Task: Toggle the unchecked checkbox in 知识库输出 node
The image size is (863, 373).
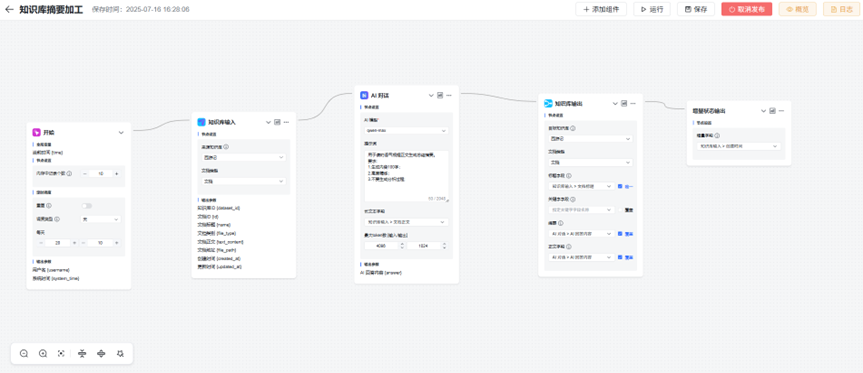Action: click(x=620, y=210)
